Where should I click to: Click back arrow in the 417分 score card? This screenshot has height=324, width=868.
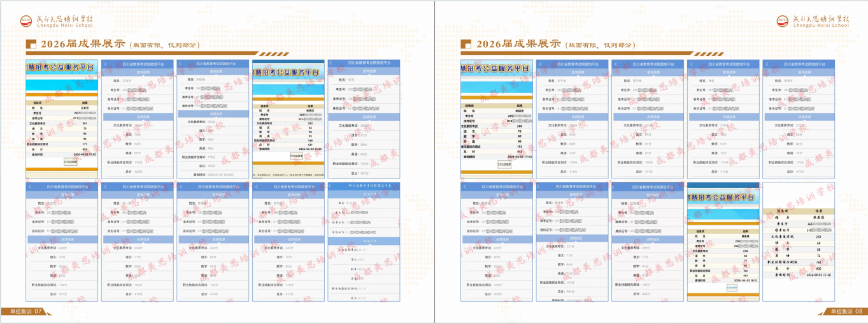29,186
